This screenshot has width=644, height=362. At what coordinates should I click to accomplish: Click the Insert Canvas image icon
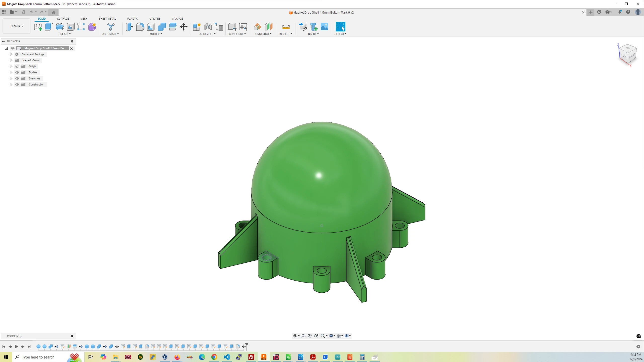point(325,26)
